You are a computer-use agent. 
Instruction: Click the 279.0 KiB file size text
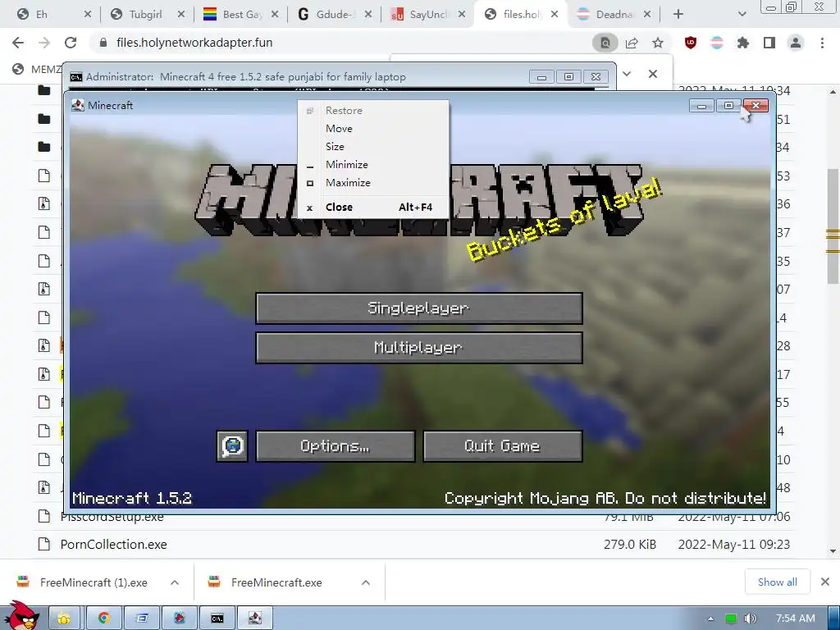pyautogui.click(x=629, y=545)
